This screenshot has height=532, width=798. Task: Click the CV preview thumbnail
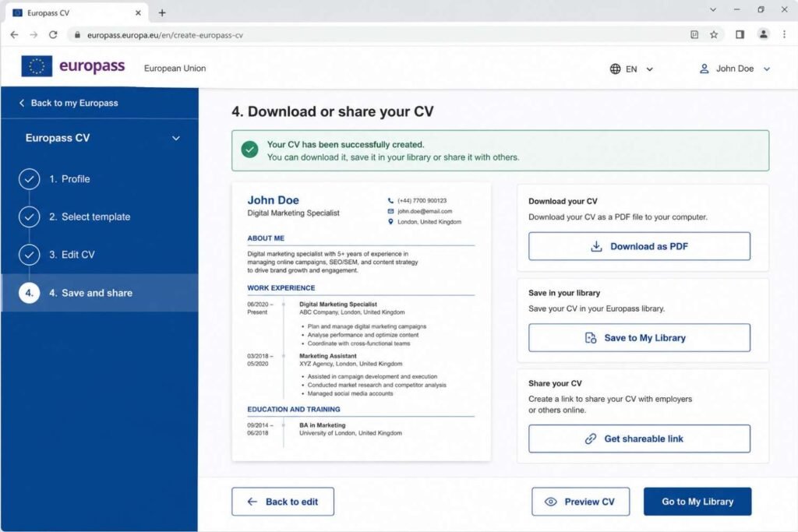[x=362, y=322]
